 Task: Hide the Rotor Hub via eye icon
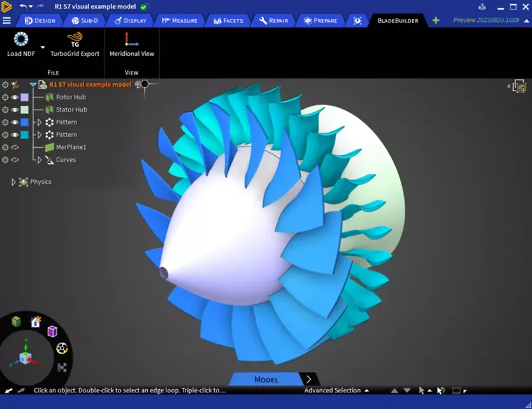pos(15,97)
